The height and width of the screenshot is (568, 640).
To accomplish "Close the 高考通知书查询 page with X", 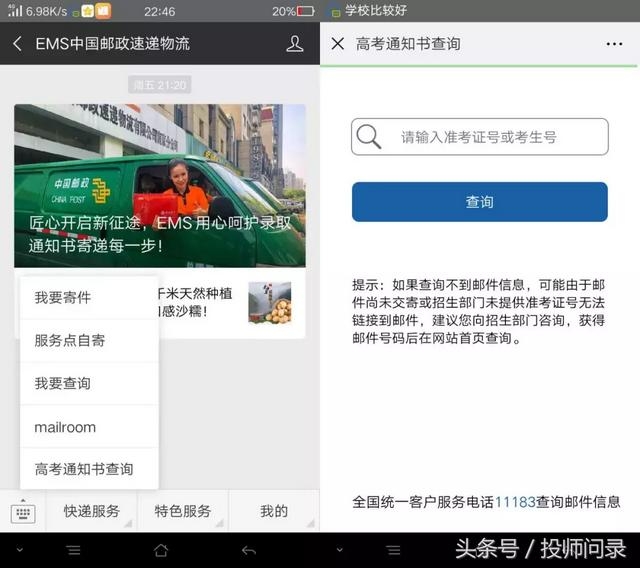I will 338,43.
